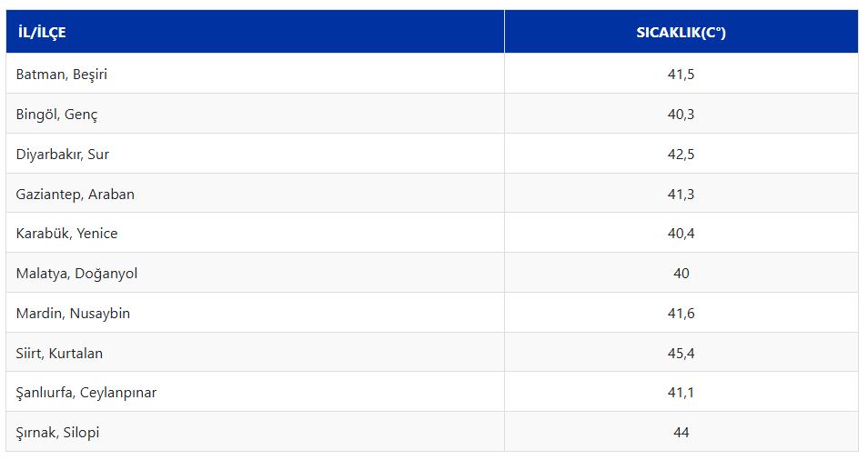Click the İL/İLÇE column header
The image size is (868, 460).
click(42, 33)
